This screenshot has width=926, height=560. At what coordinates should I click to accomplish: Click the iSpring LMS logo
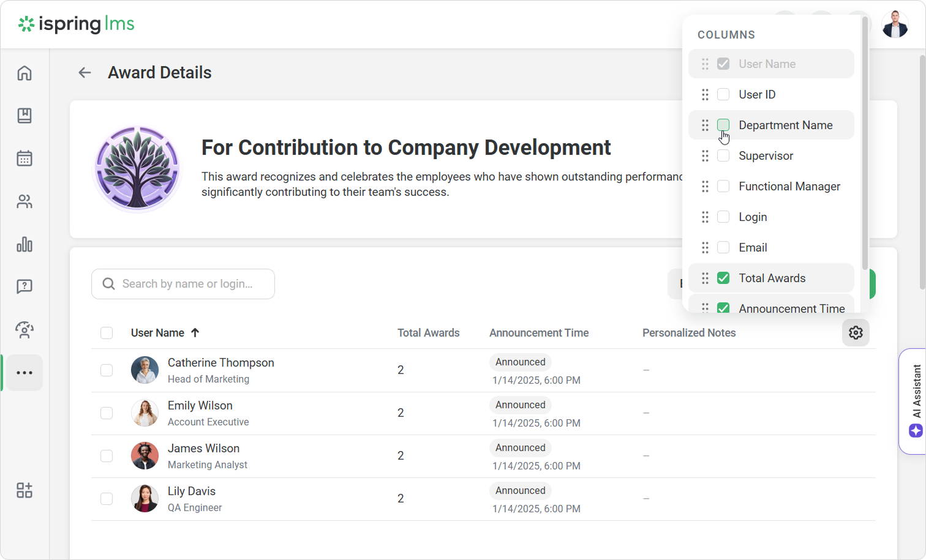point(77,24)
